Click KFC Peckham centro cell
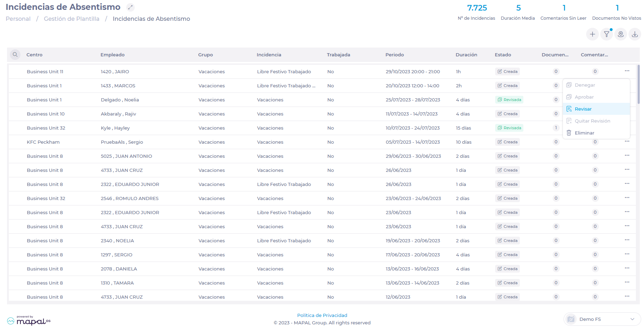The image size is (644, 330). point(43,142)
